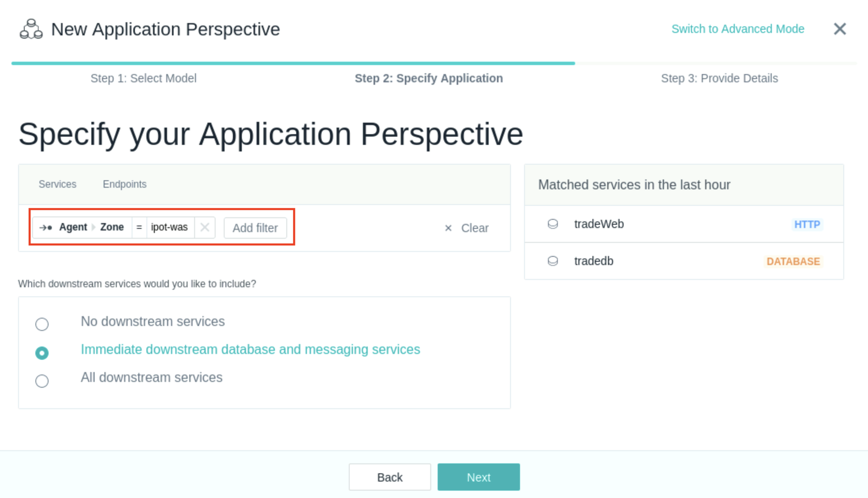Click the Switch to Advanced Mode link
This screenshot has width=868, height=498.
(x=738, y=29)
